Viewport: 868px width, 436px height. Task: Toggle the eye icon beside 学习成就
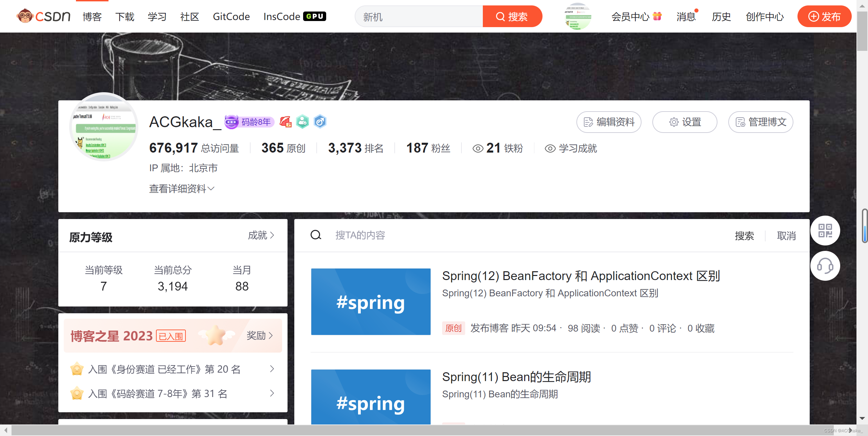[x=550, y=148]
